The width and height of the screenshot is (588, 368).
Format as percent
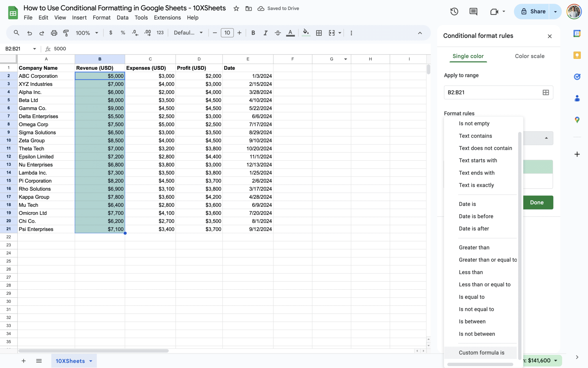pos(123,33)
